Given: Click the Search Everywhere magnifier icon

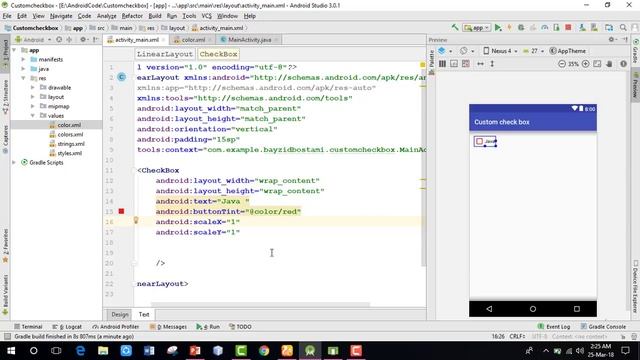Looking at the screenshot, I should (x=623, y=27).
